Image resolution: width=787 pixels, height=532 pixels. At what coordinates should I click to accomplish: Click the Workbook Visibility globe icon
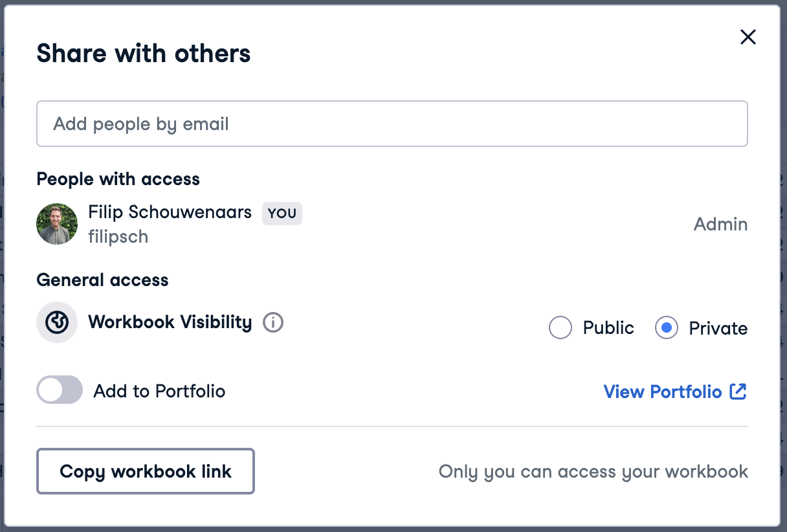tap(57, 322)
